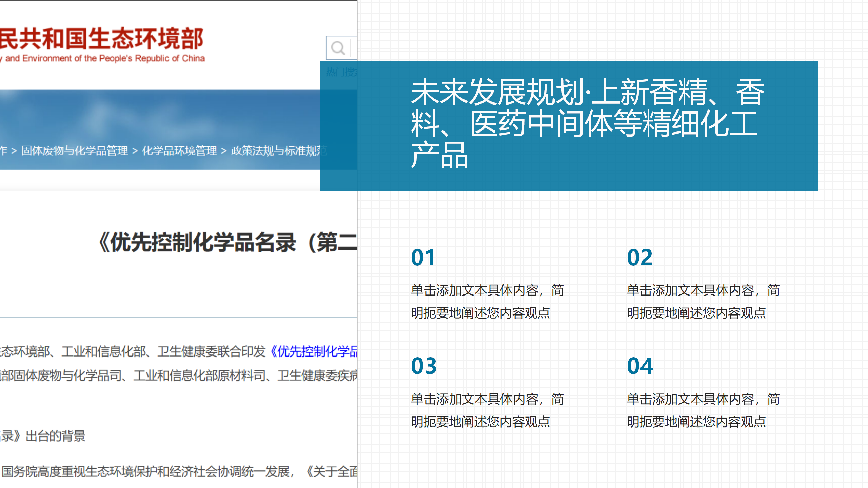
Task: Click the number 02 heading
Action: 639,258
